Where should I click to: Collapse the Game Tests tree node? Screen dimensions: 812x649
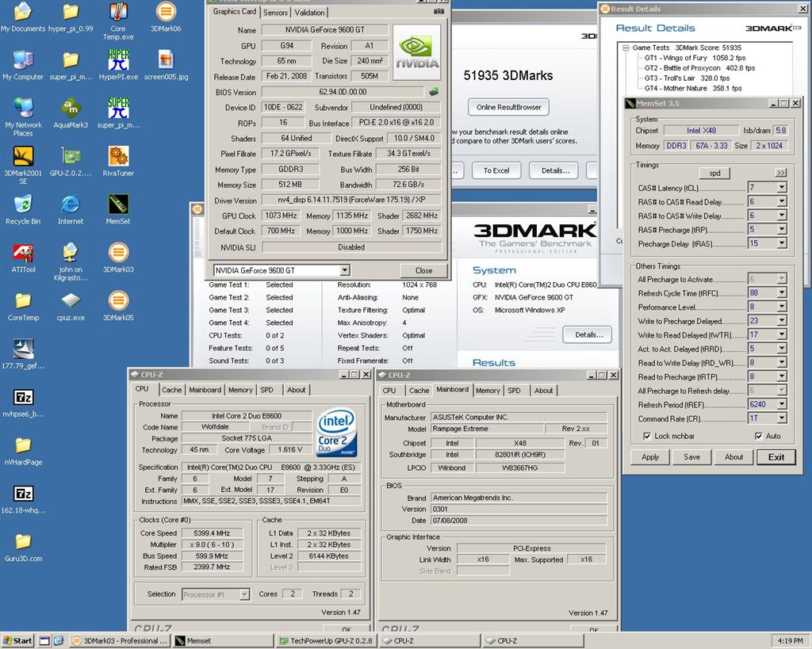coord(626,48)
